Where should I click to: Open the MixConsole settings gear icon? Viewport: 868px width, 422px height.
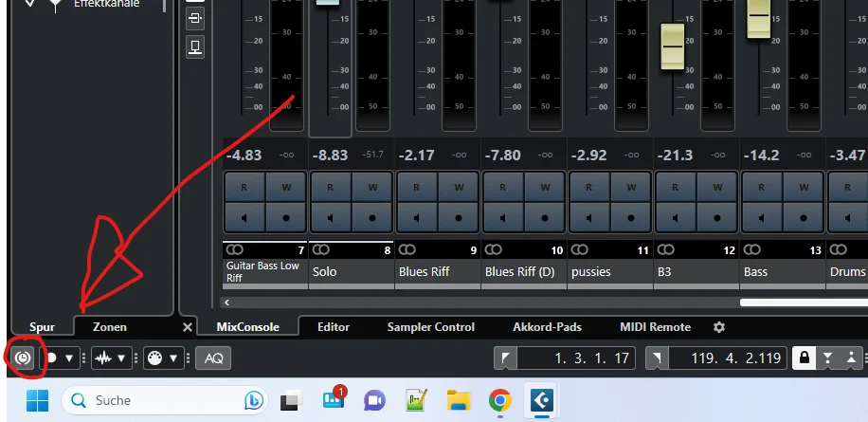point(719,327)
